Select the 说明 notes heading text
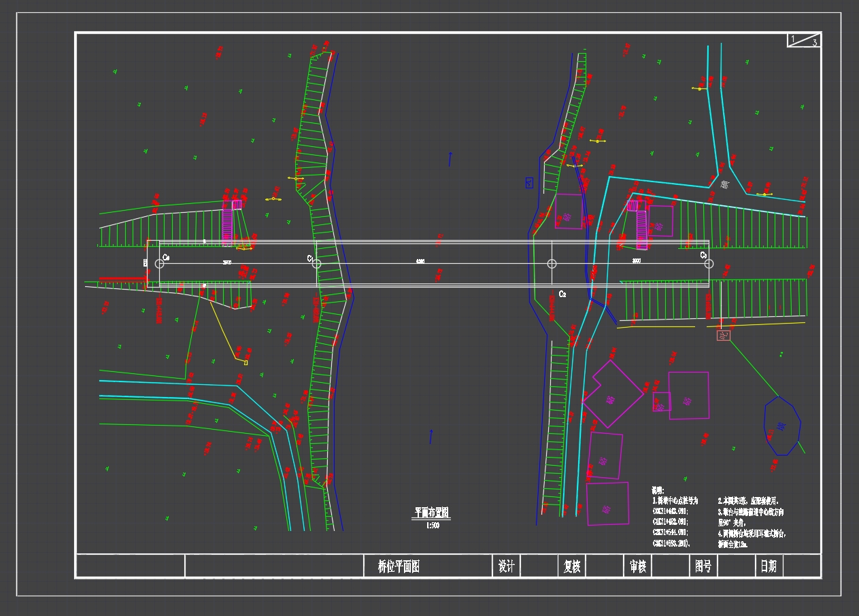This screenshot has height=616, width=859. point(657,490)
